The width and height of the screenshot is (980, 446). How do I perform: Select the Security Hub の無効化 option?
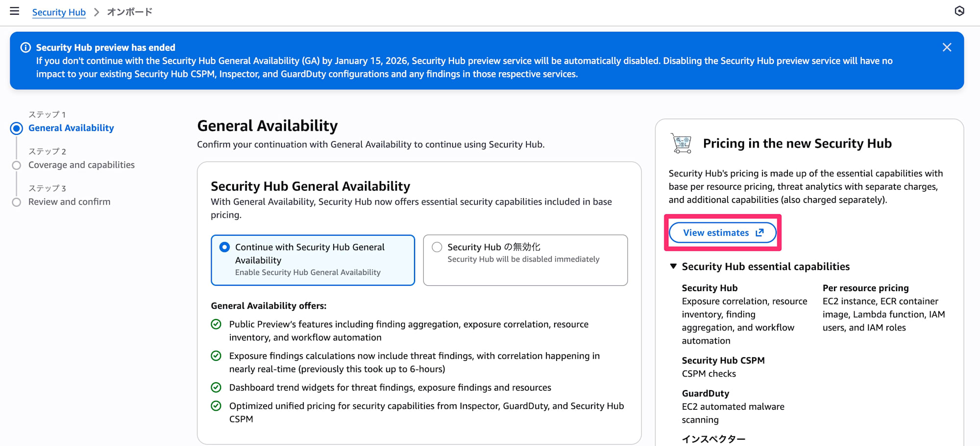pos(437,247)
